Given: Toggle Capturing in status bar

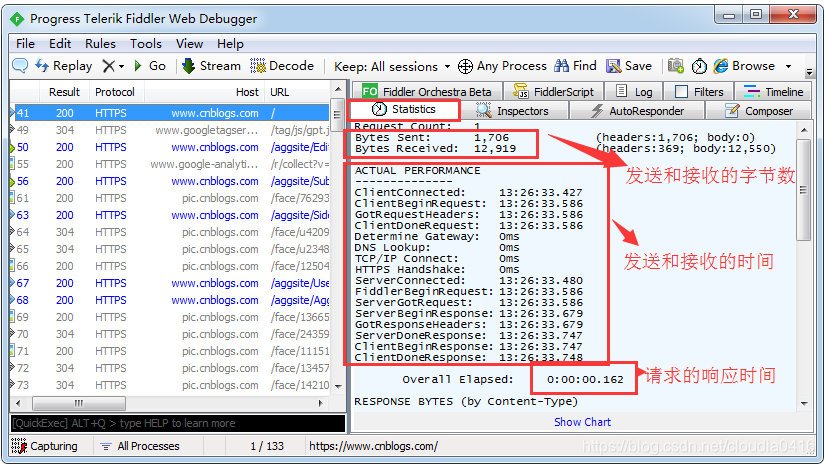Looking at the screenshot, I should [x=44, y=446].
